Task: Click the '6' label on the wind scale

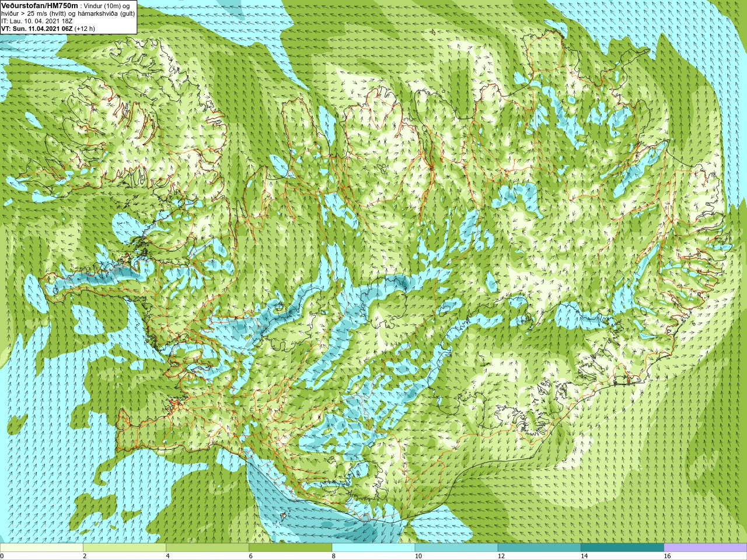Action: click(251, 556)
